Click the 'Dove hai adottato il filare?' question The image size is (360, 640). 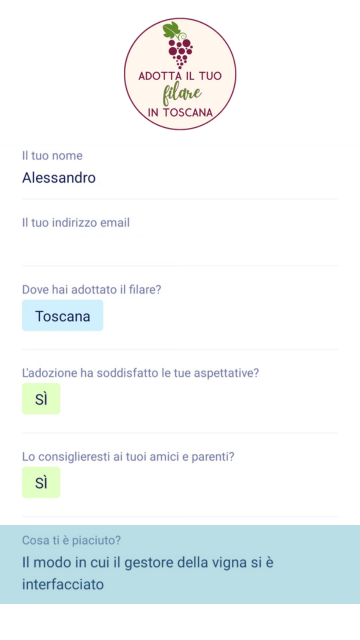pyautogui.click(x=92, y=290)
